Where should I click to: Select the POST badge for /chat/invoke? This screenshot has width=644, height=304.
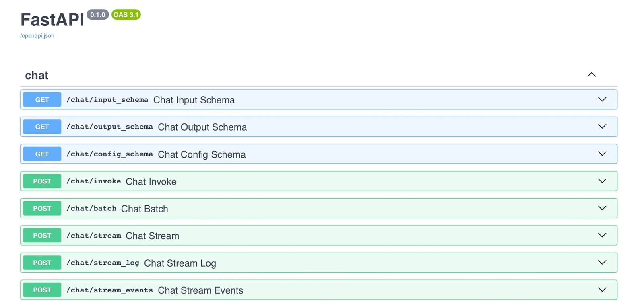pos(42,181)
